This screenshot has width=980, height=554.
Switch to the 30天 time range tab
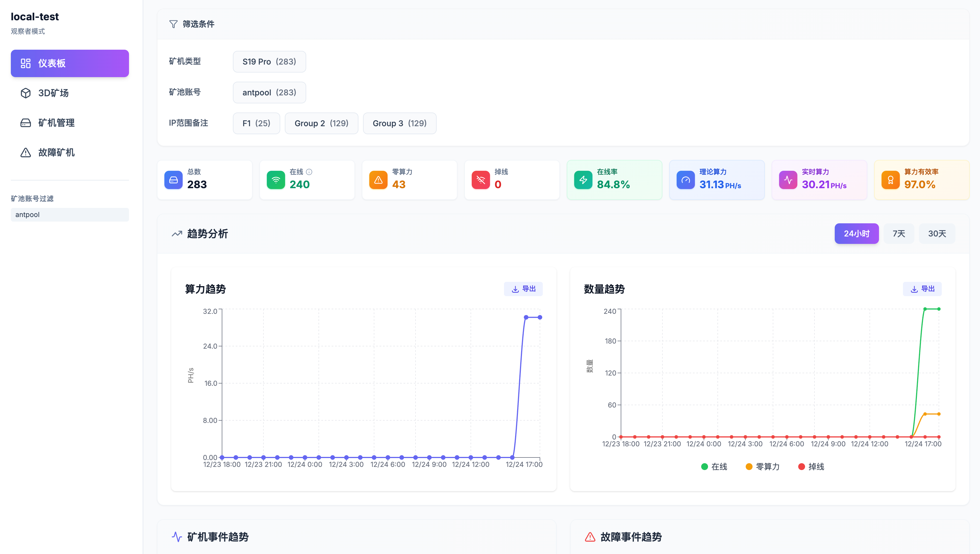coord(937,233)
